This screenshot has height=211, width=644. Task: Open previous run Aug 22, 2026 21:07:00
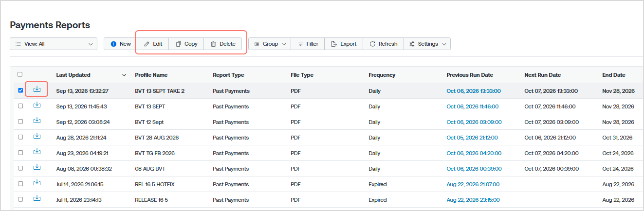tap(473, 184)
